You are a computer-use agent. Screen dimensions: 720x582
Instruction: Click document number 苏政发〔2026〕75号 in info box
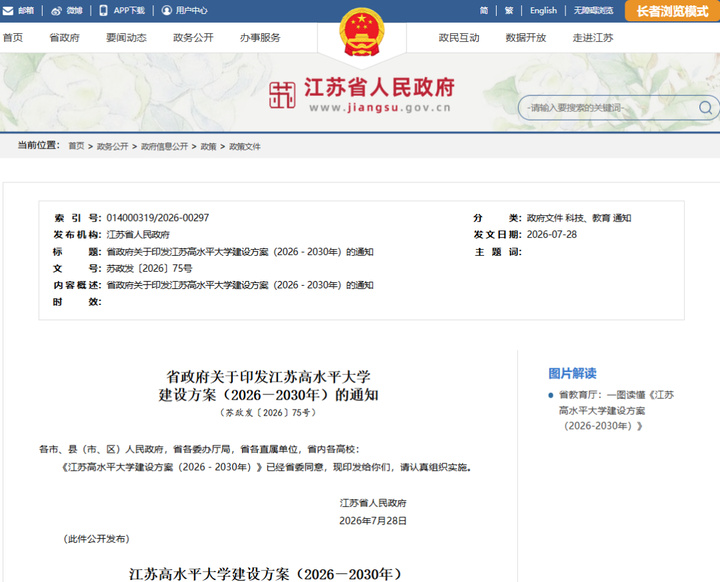point(149,268)
